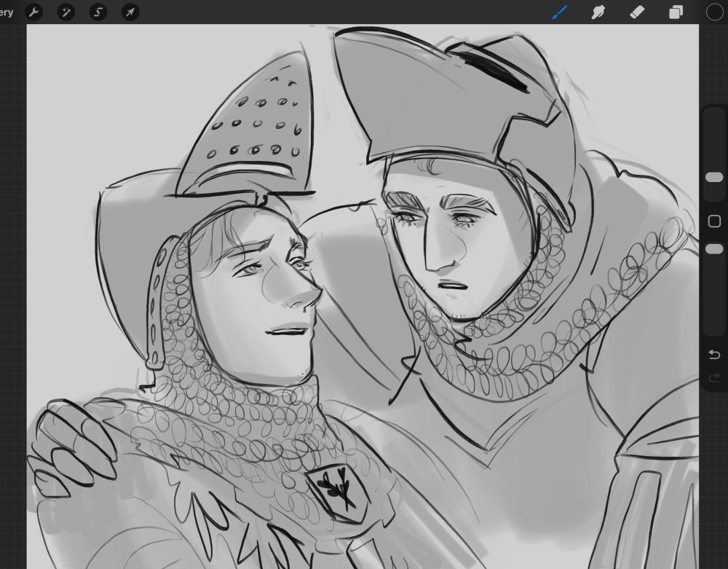This screenshot has height=569, width=728.
Task: Tap the Modify square button on the sidebar
Action: pos(714,221)
